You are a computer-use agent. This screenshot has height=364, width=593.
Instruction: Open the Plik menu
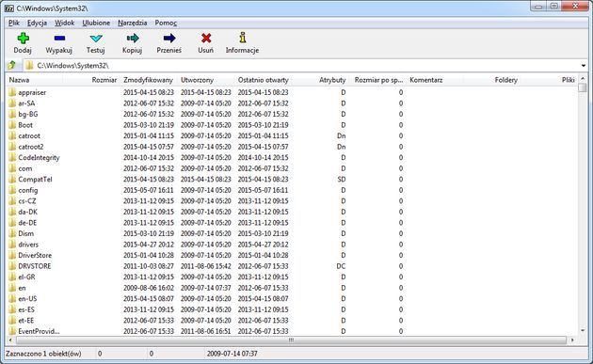point(14,24)
